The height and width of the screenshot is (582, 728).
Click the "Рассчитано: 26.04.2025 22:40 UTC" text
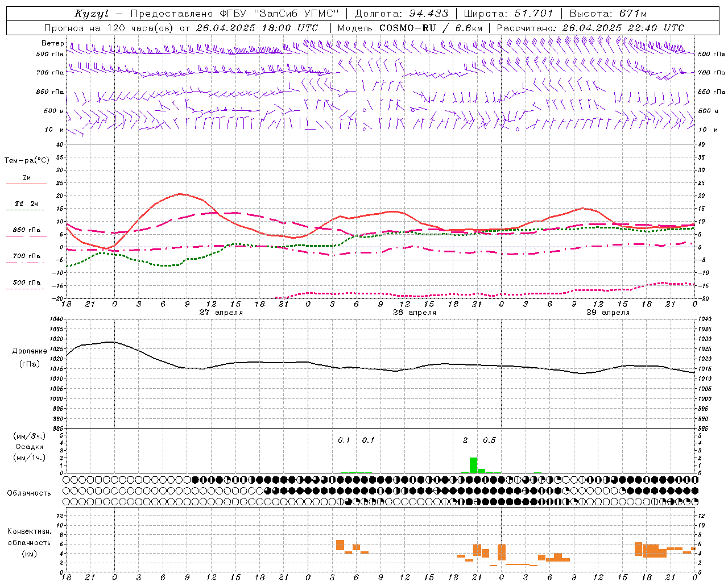pos(590,28)
